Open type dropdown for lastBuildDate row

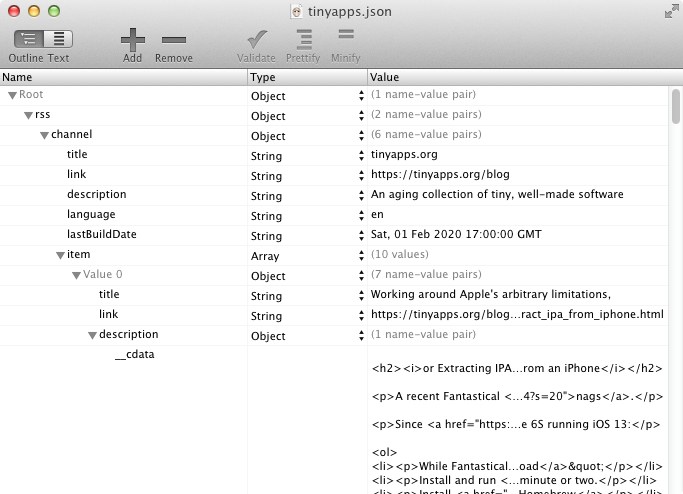coord(361,236)
